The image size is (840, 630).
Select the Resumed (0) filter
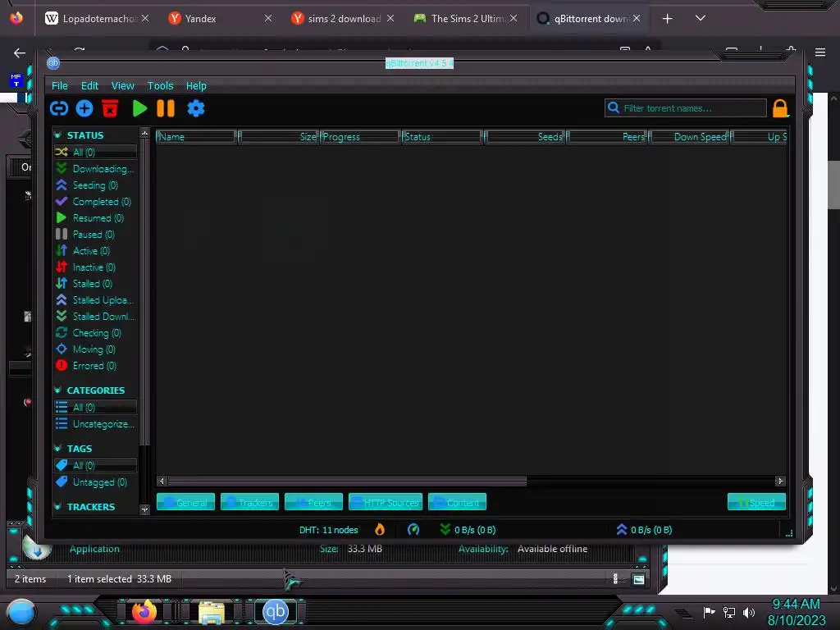coord(95,218)
